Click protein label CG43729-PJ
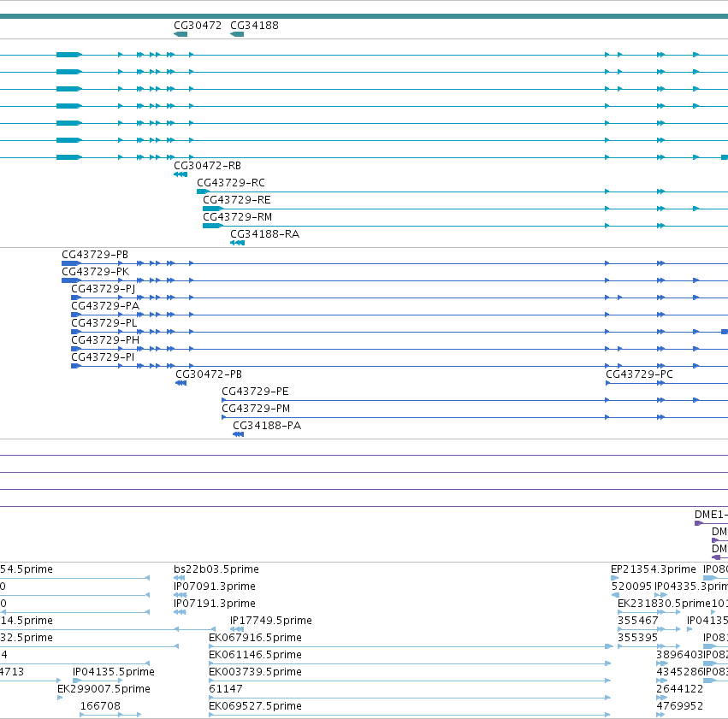The image size is (728, 719). click(103, 289)
